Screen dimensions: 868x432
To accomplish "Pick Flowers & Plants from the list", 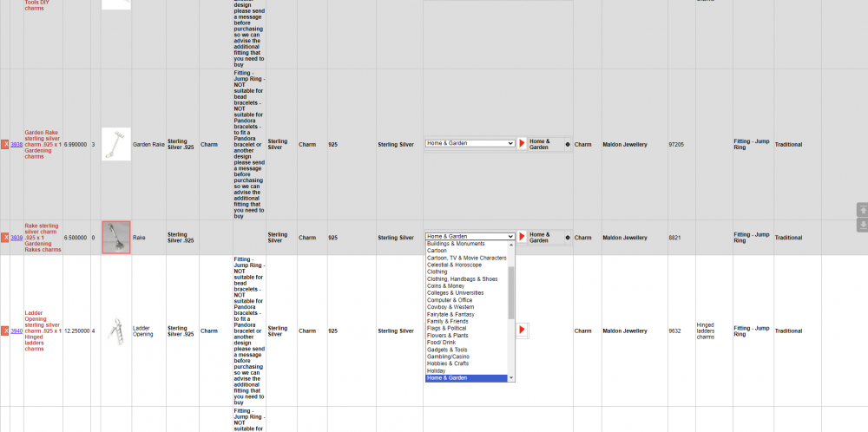I will click(x=467, y=336).
